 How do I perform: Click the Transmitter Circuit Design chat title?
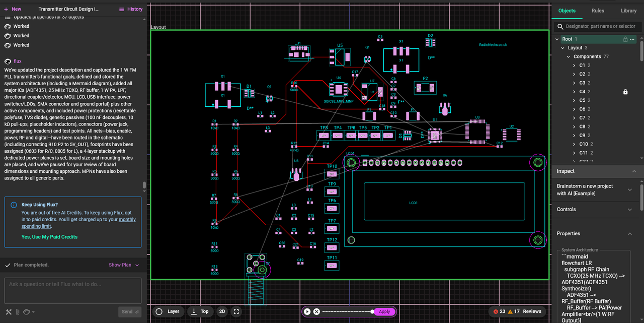[68, 9]
